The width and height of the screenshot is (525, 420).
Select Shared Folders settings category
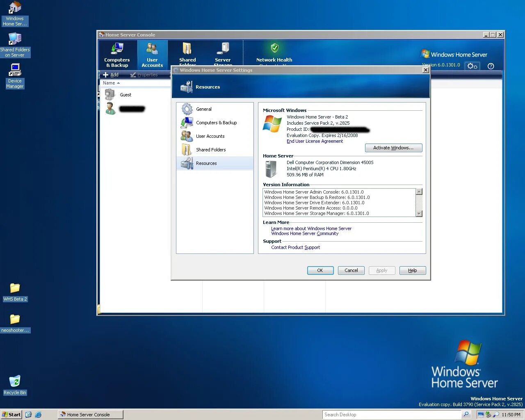pyautogui.click(x=215, y=150)
